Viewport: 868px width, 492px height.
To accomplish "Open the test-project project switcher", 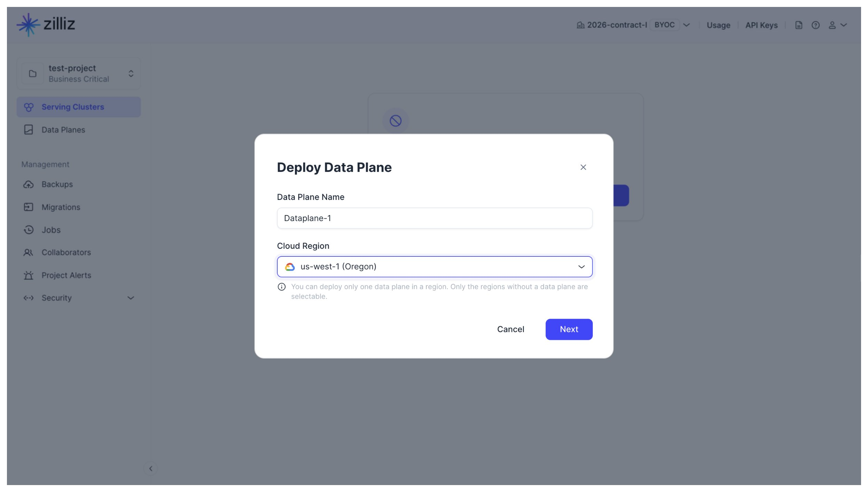I will (79, 73).
